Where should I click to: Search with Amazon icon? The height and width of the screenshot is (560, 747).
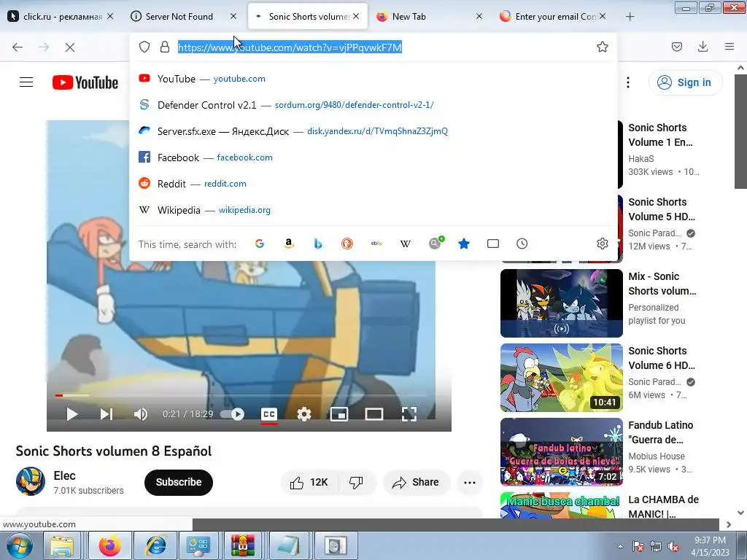pos(289,244)
